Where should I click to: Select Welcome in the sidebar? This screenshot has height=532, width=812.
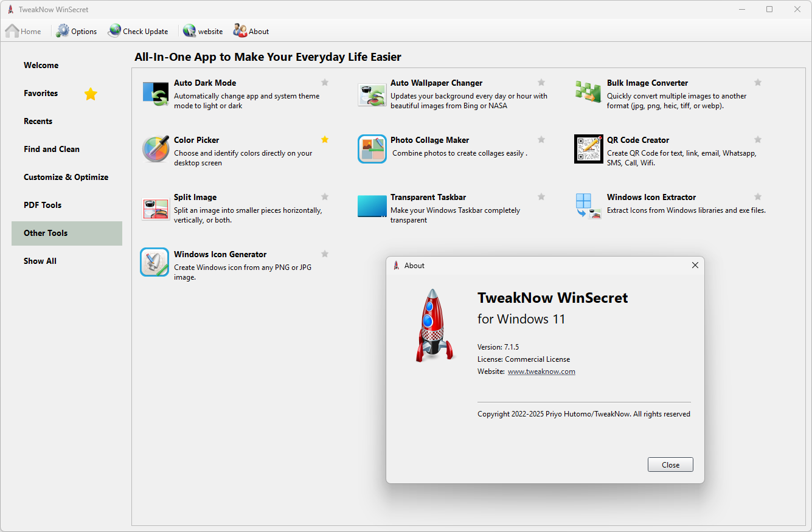pos(67,66)
